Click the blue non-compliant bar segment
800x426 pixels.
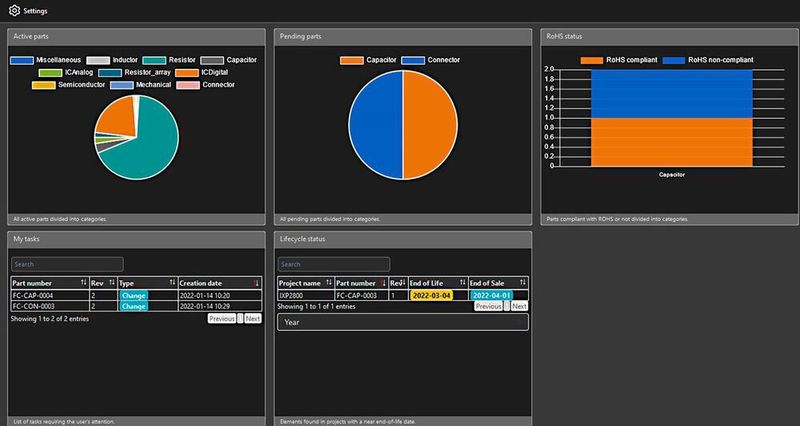(x=671, y=93)
